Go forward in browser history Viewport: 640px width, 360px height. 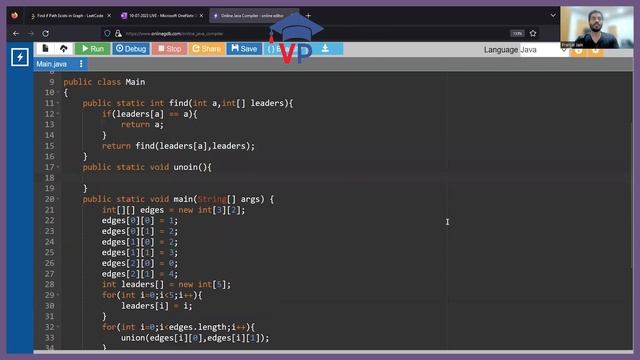[x=31, y=33]
